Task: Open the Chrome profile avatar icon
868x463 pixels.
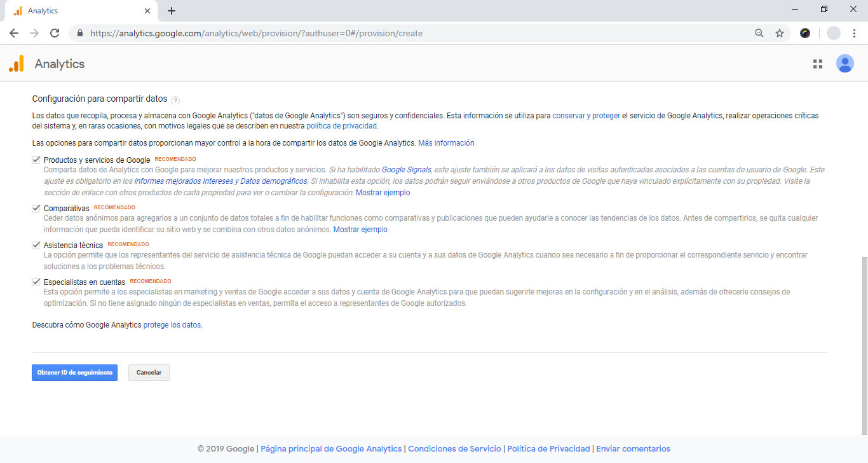Action: (834, 33)
